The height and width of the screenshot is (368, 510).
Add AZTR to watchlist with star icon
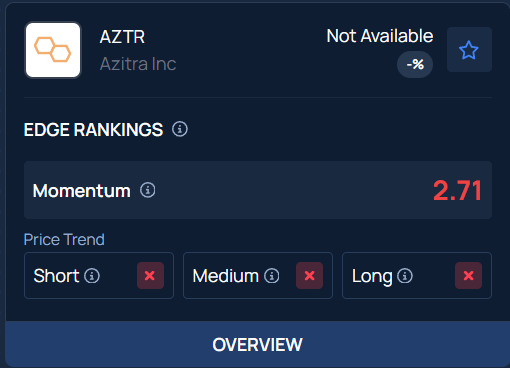469,50
